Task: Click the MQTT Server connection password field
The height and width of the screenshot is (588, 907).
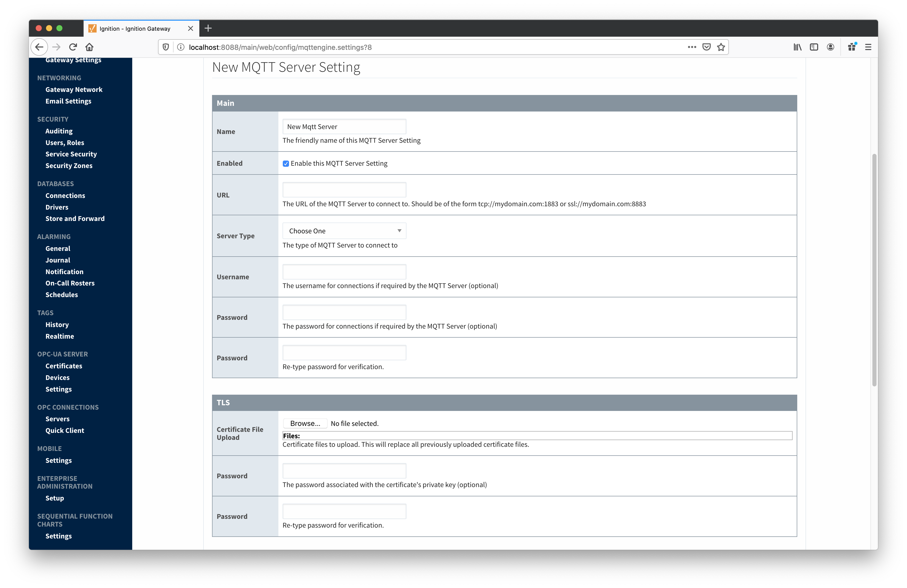Action: pyautogui.click(x=345, y=312)
